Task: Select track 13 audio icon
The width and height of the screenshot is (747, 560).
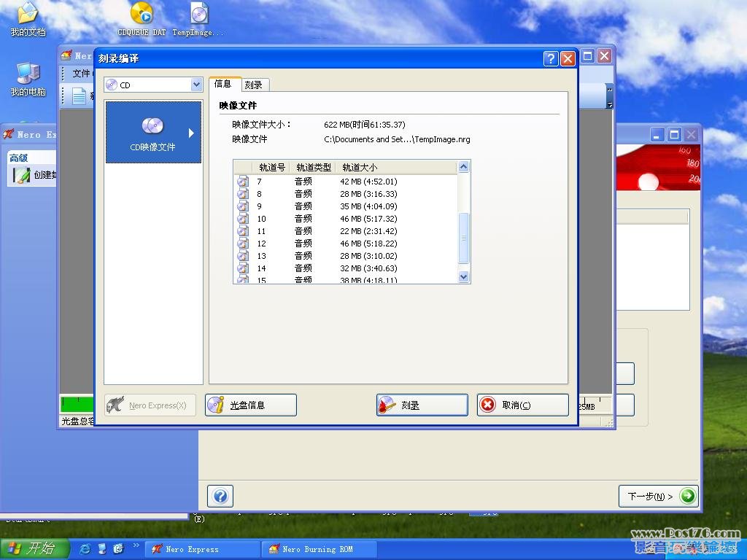Action: pos(243,256)
